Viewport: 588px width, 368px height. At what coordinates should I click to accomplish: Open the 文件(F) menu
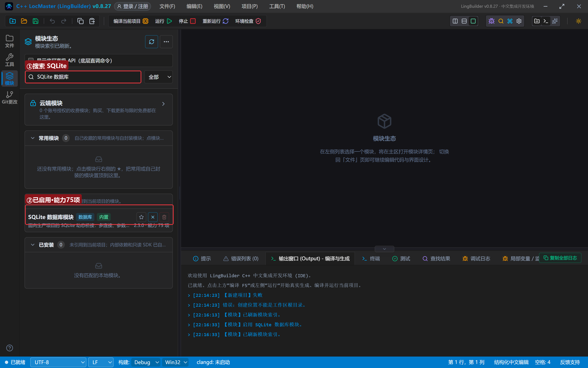167,6
